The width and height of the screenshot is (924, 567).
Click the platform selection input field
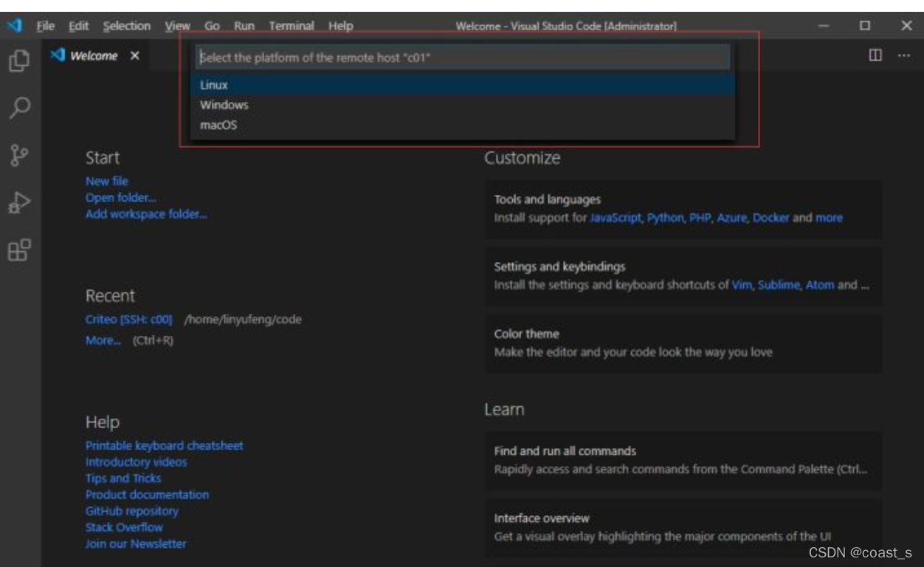463,58
